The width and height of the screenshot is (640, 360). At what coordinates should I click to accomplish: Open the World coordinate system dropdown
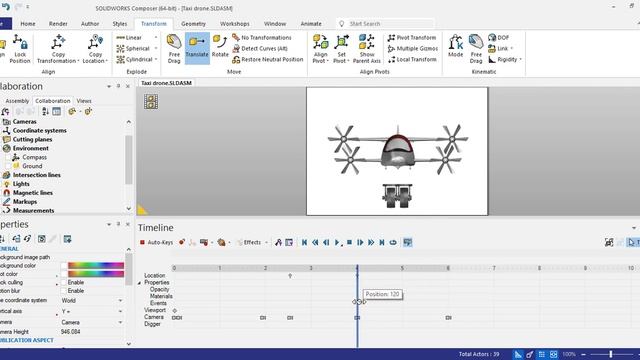[x=120, y=300]
